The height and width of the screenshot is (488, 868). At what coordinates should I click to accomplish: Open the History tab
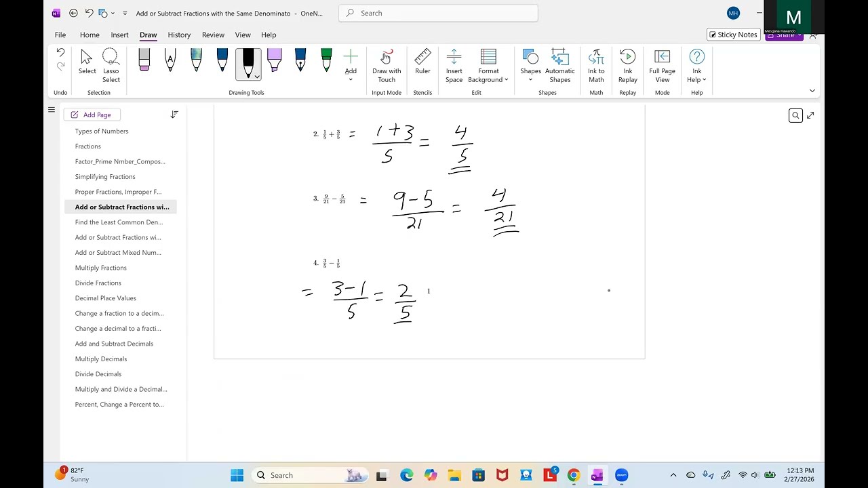coord(179,35)
